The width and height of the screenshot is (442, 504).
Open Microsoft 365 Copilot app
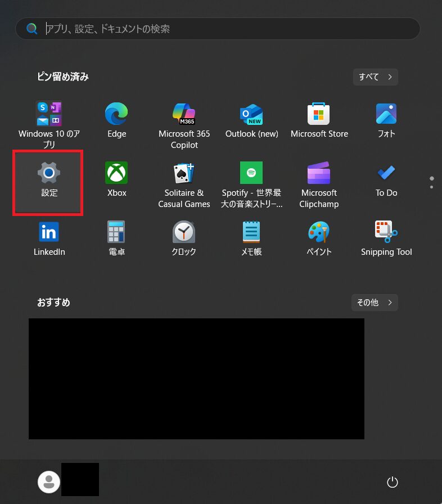coord(184,125)
